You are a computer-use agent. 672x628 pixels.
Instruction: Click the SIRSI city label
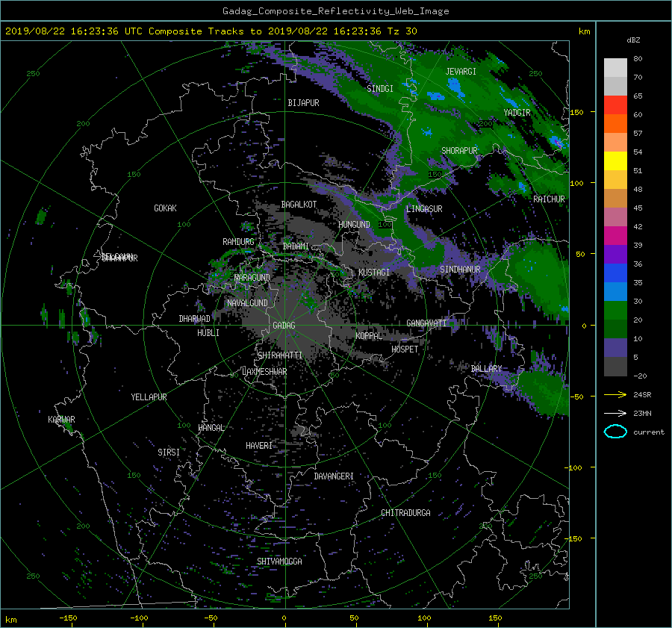point(169,453)
